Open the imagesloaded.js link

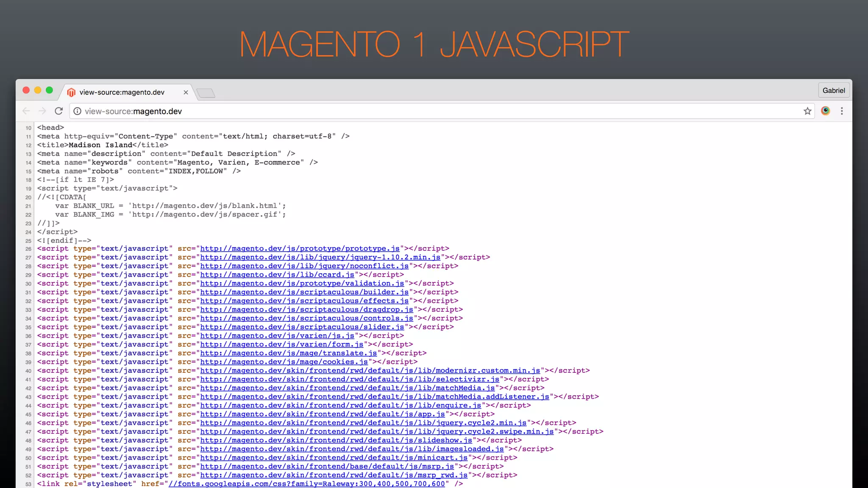(352, 449)
